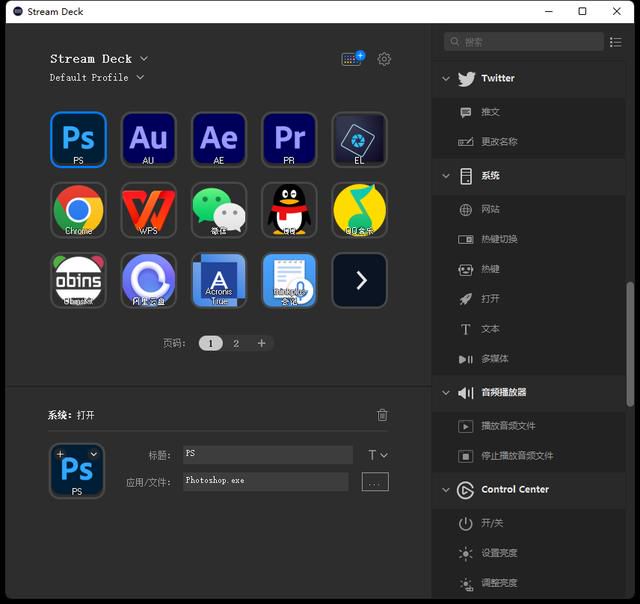This screenshot has width=640, height=604.
Task: Select the 推文 tweet action
Action: tap(529, 112)
